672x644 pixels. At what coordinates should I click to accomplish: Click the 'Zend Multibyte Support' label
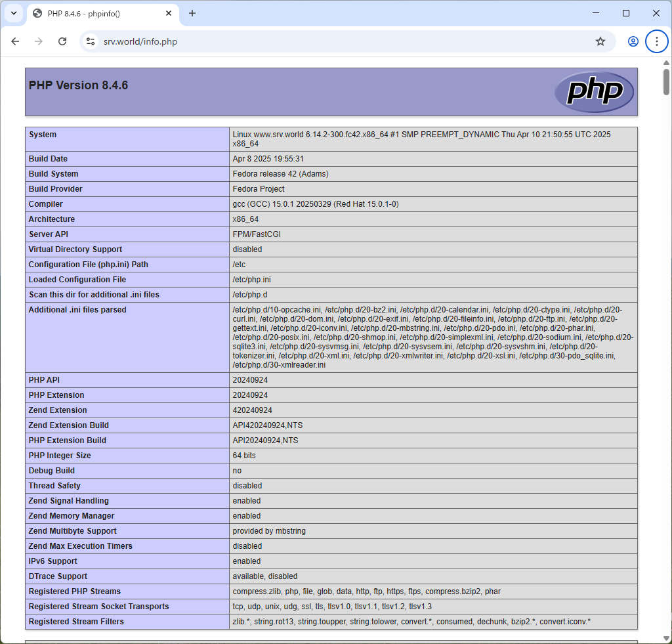coord(72,531)
